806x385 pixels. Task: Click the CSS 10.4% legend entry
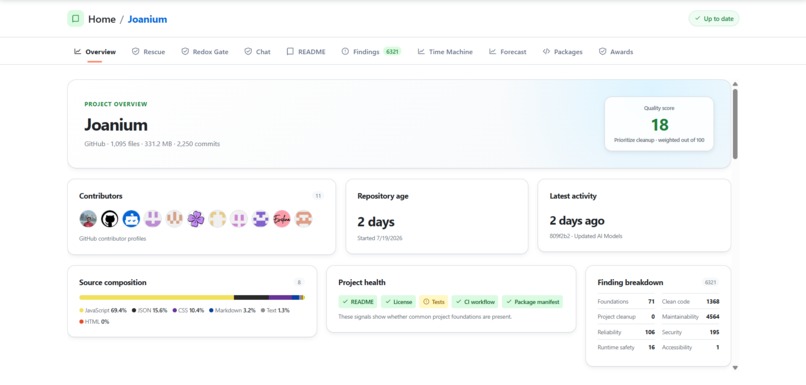(x=188, y=310)
